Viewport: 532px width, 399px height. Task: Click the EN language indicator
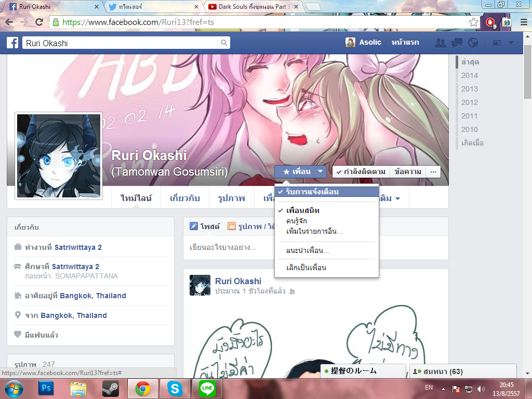429,388
